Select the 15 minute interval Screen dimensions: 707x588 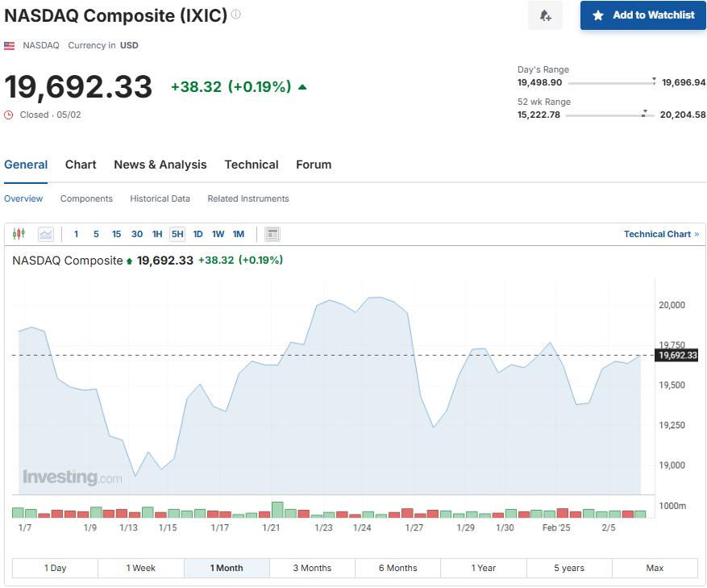point(116,234)
